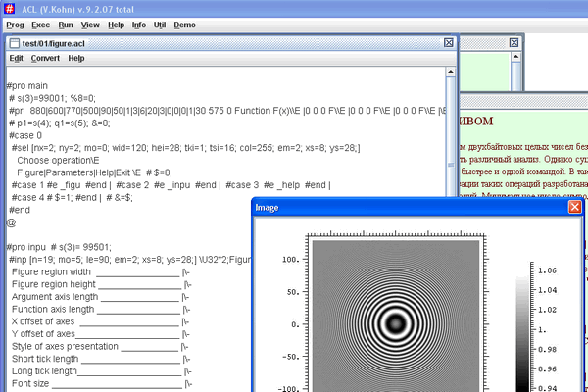Click the '#pro inpu' code line
Screen dimensions: 588x392
click(x=59, y=247)
